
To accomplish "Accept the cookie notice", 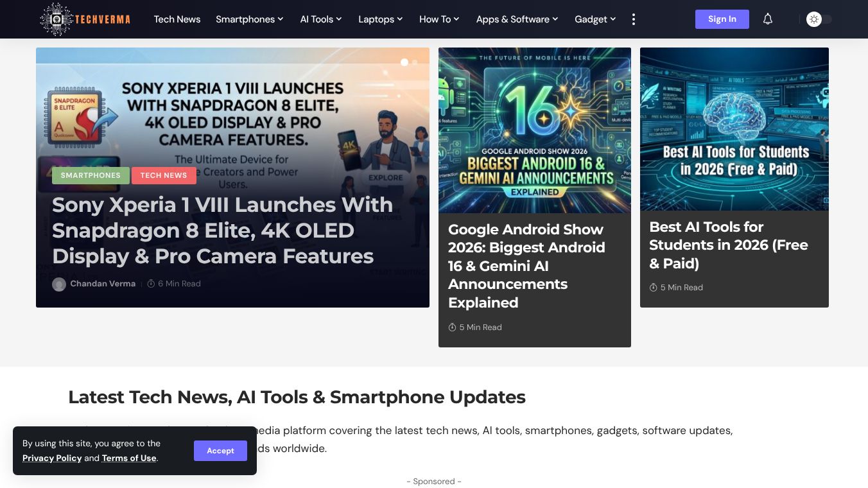I will 220,451.
